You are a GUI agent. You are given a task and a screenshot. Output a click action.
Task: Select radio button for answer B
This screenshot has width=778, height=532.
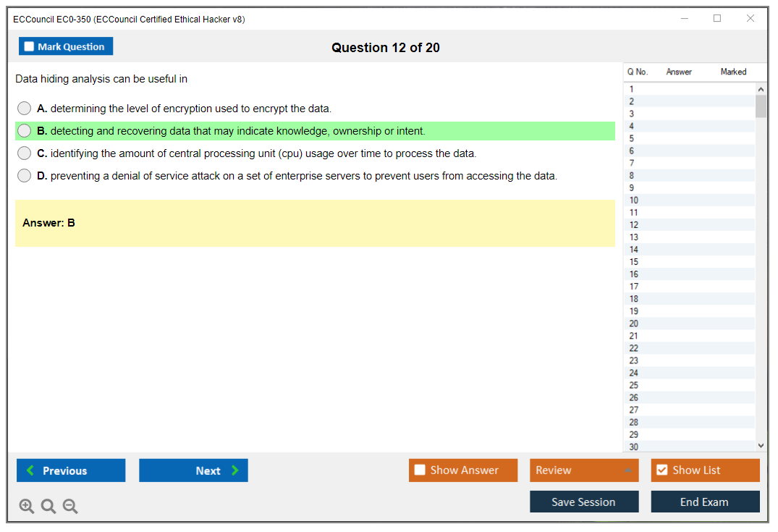coord(25,131)
